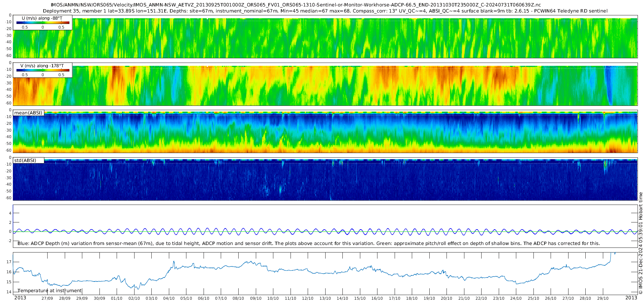Click the '4' tick on the depth variation axis
Screen dimensions: 644x304
[x=10, y=213]
